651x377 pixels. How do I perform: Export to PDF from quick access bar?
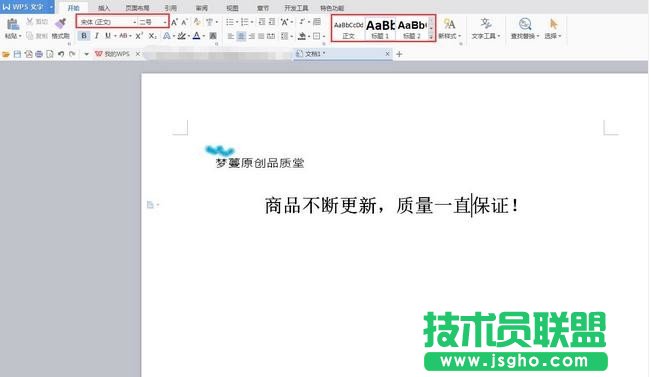pyautogui.click(x=28, y=54)
